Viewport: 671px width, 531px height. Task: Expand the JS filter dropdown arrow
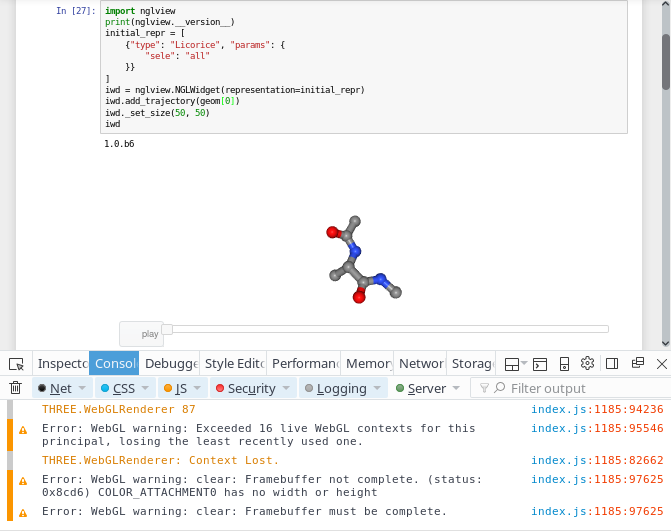pyautogui.click(x=197, y=388)
